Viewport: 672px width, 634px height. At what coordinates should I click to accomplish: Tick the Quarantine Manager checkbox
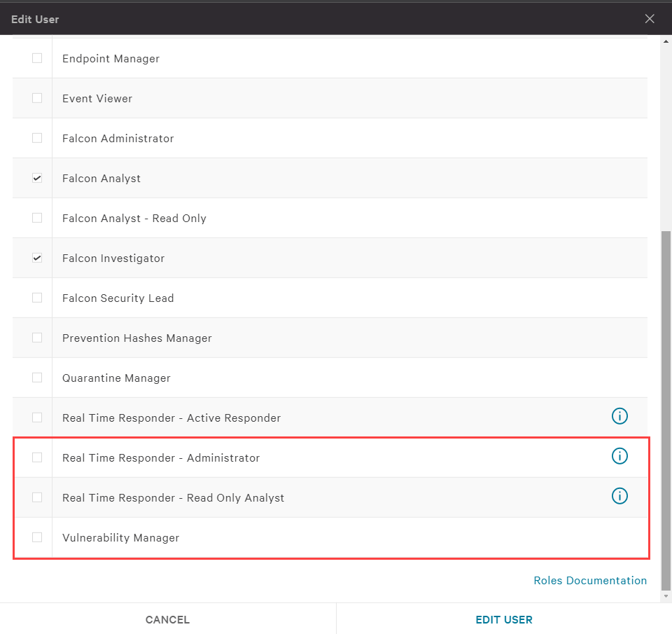(x=37, y=377)
